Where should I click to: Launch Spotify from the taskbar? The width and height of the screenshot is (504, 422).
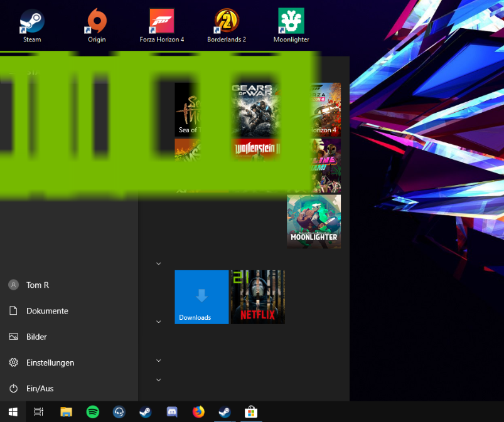coord(92,412)
